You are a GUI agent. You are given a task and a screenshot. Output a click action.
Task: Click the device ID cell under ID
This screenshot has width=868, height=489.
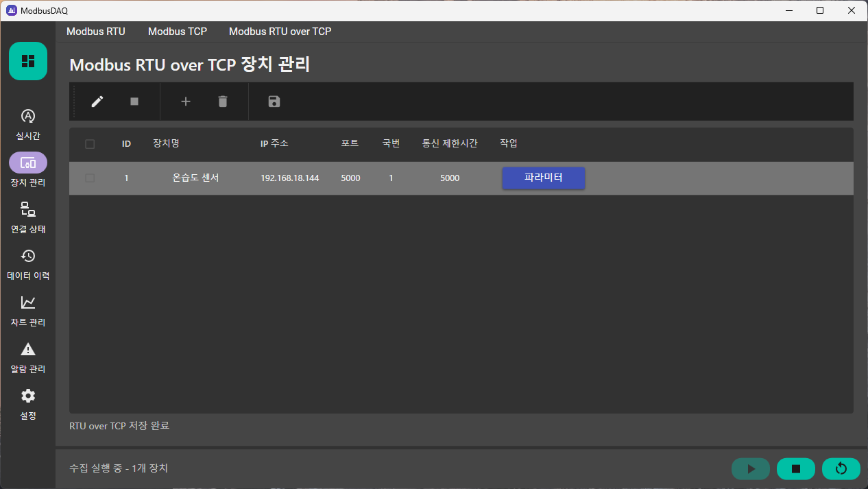[x=126, y=178]
